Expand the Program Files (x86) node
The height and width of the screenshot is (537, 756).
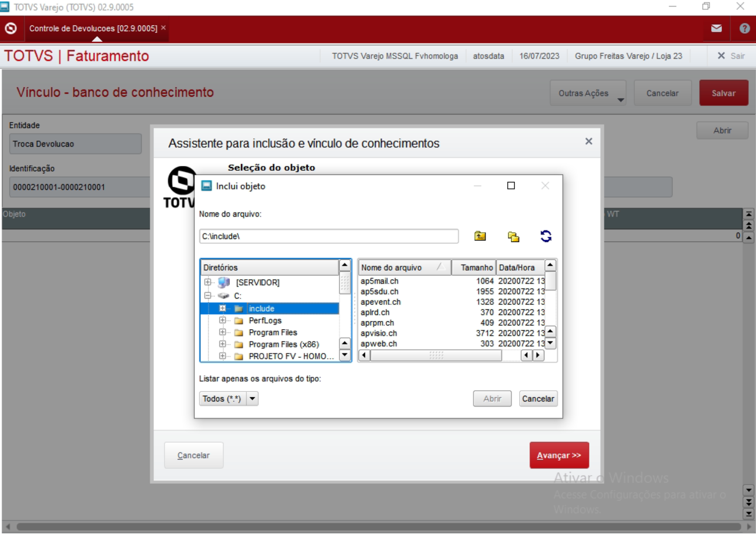(x=222, y=344)
